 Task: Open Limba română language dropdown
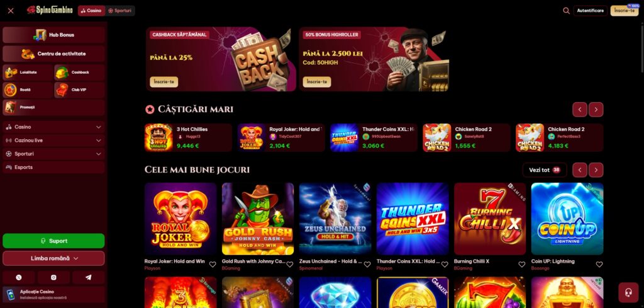[x=53, y=258]
